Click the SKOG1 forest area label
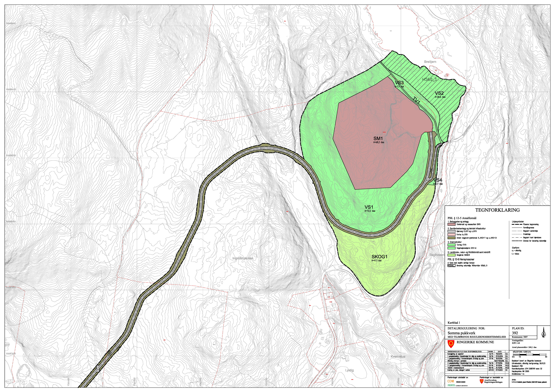 (x=380, y=257)
